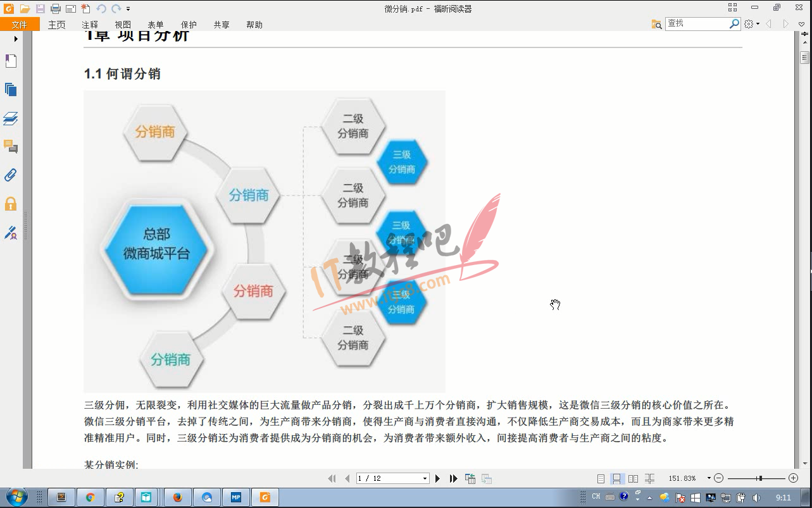Click the 1.1 何谓分销 heading

122,74
